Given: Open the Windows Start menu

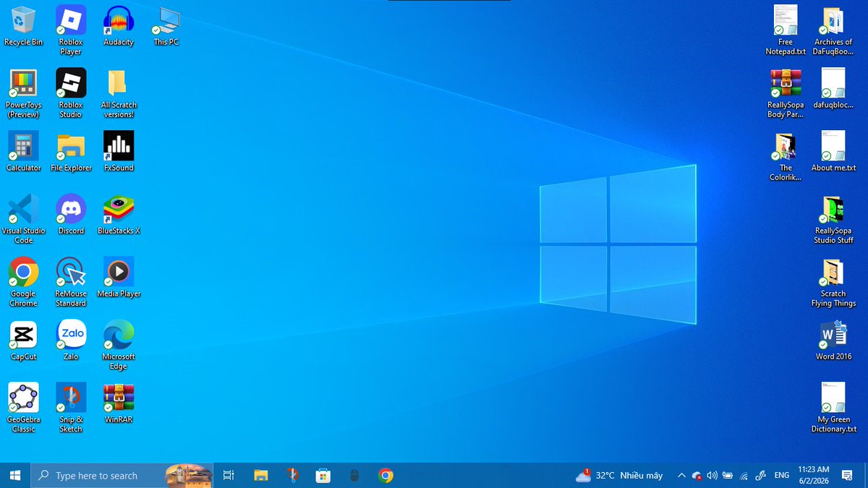Looking at the screenshot, I should coord(14,475).
